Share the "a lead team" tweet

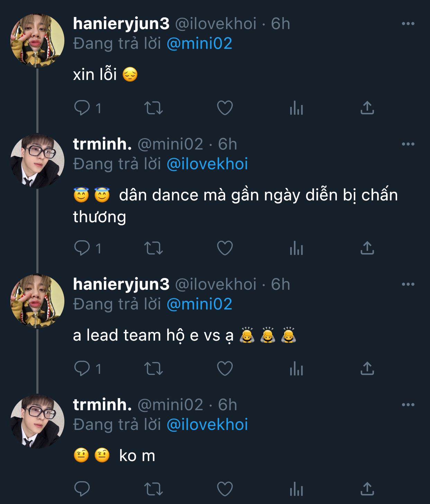[367, 368]
